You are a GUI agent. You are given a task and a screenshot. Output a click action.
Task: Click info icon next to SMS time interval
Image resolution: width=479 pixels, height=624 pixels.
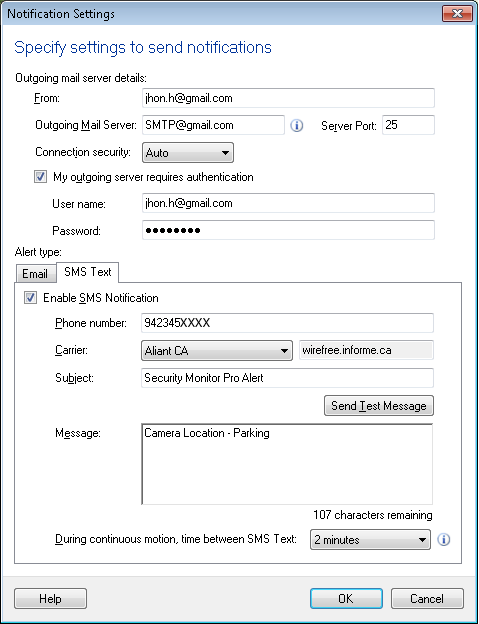(444, 540)
